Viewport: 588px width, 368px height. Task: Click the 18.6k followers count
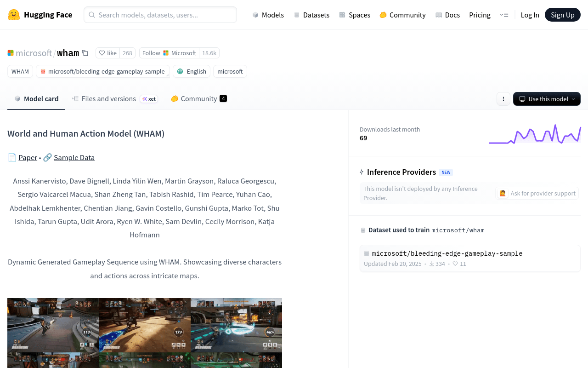click(209, 53)
